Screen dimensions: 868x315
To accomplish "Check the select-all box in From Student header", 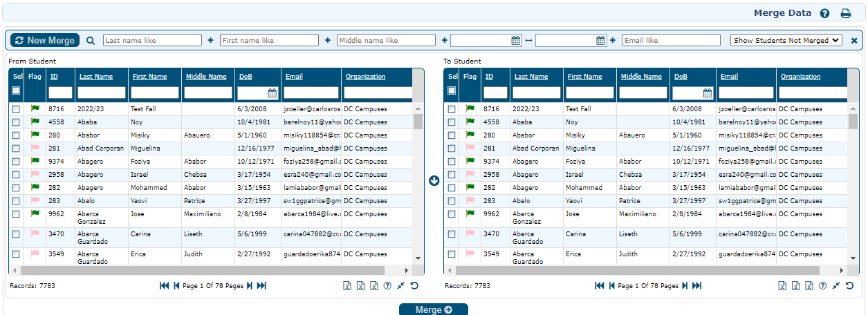I will pyautogui.click(x=16, y=90).
